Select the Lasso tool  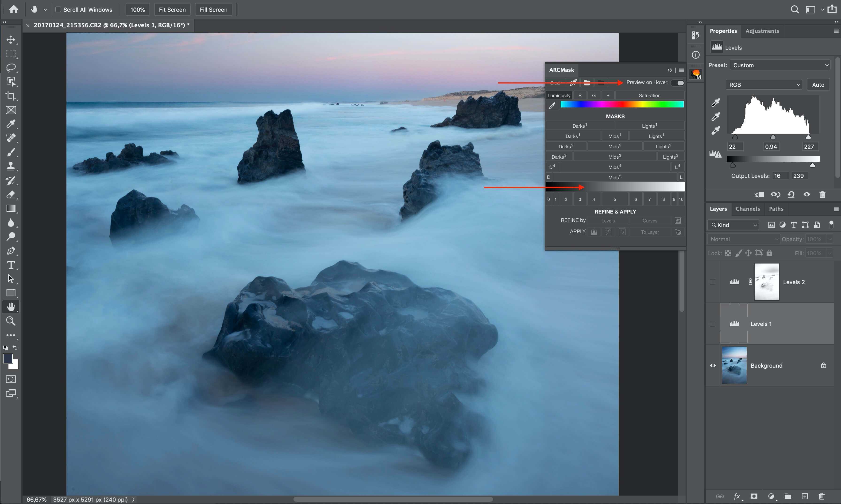[11, 68]
